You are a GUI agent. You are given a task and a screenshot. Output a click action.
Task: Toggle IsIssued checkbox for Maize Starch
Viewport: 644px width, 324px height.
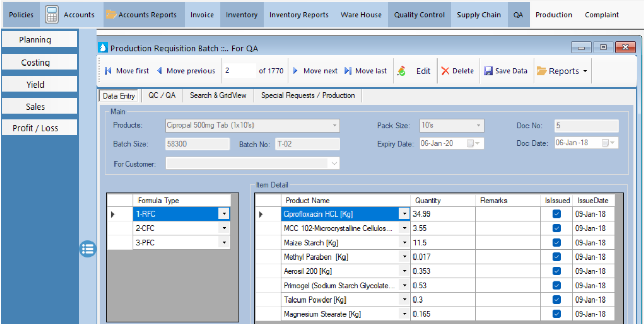coord(557,243)
